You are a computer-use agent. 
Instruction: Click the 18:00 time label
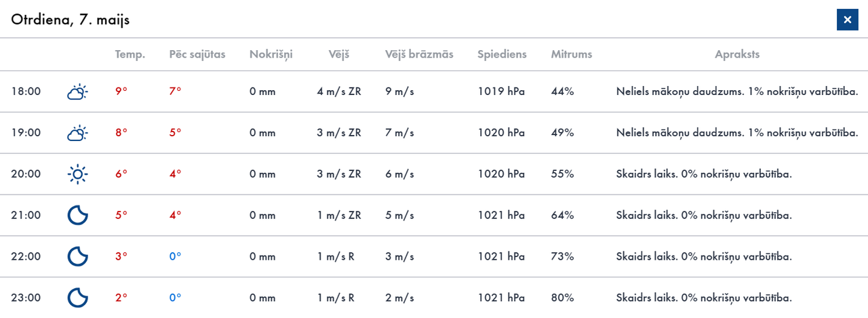tap(26, 92)
